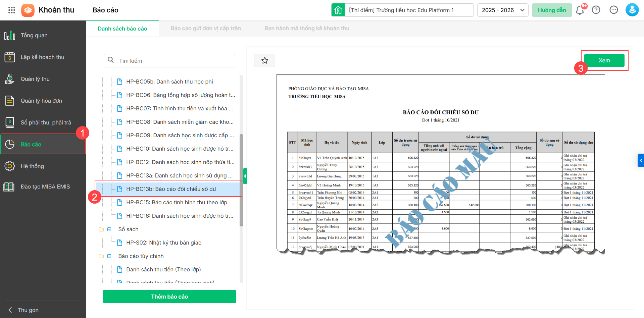
Task: Click file icon of HP-BC10 report
Action: (x=119, y=149)
